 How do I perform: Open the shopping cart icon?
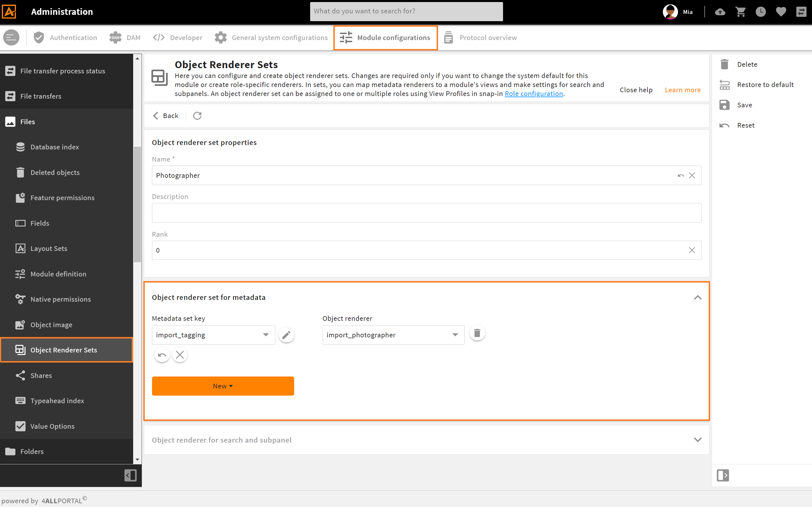740,12
